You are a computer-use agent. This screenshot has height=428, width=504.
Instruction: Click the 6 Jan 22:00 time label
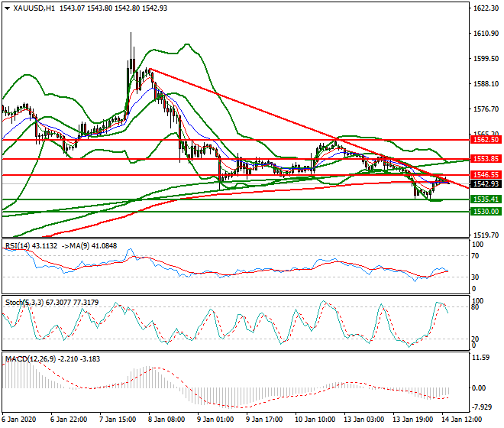click(69, 420)
